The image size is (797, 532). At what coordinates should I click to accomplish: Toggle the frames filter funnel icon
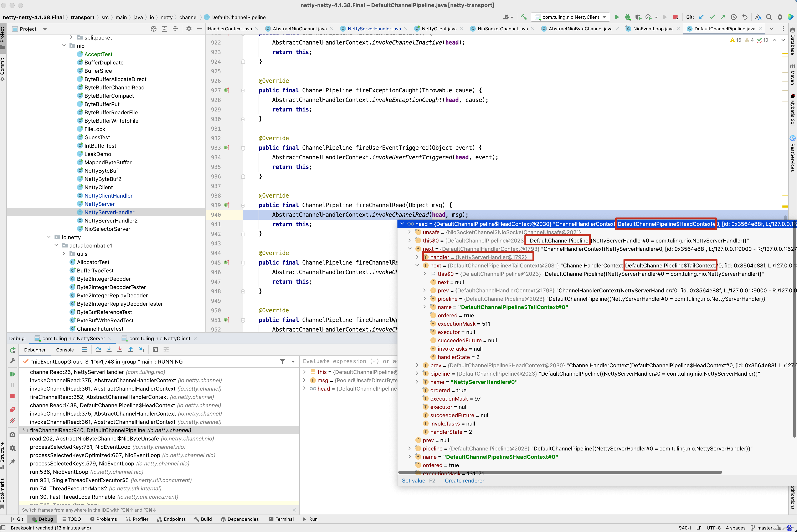tap(282, 362)
